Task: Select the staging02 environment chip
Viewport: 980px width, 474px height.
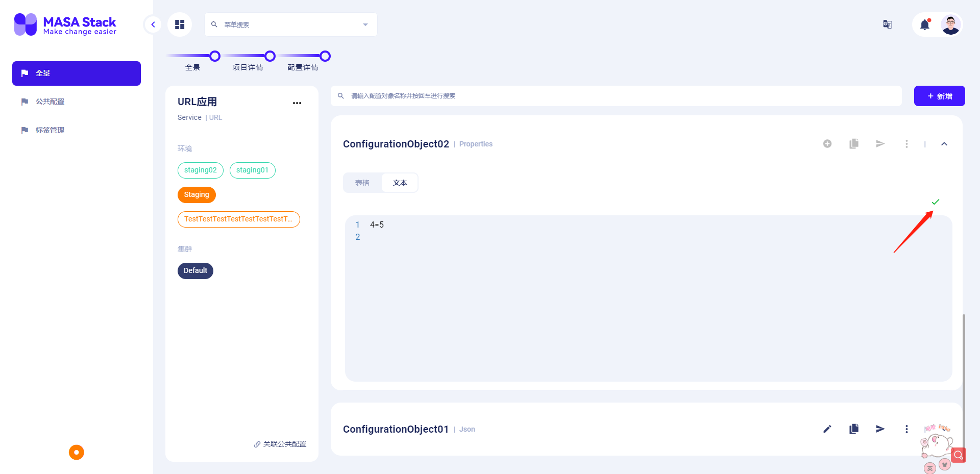Action: [200, 170]
